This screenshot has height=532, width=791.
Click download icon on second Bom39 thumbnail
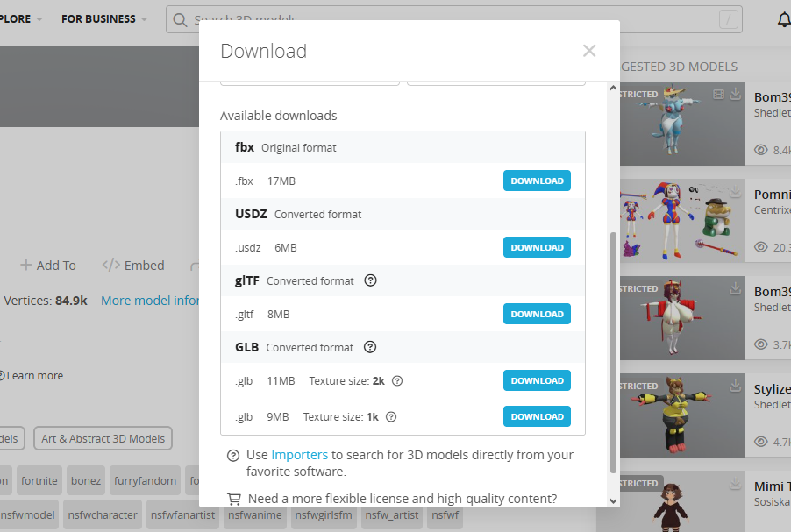[736, 288]
